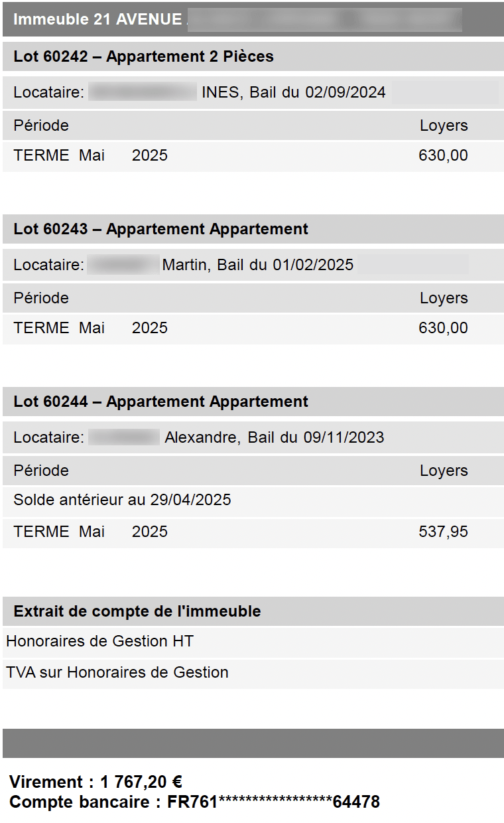Click the 630,00 rent amount under Lot 60242
504x823 pixels.
point(443,155)
